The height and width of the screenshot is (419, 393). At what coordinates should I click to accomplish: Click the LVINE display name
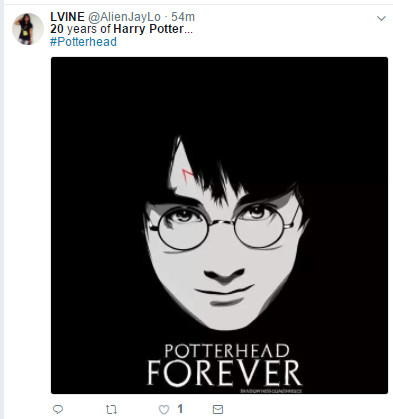click(x=67, y=17)
